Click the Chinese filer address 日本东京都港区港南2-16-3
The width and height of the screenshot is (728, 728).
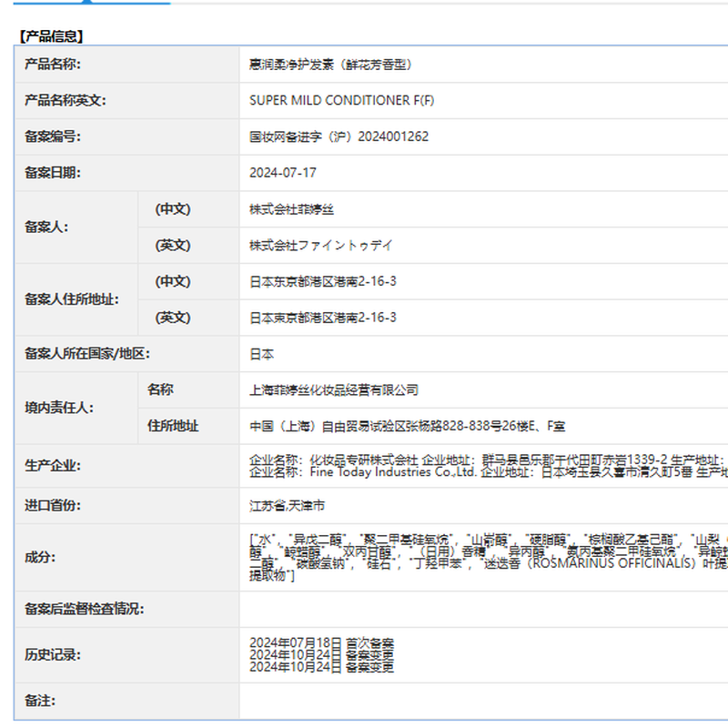tap(323, 281)
